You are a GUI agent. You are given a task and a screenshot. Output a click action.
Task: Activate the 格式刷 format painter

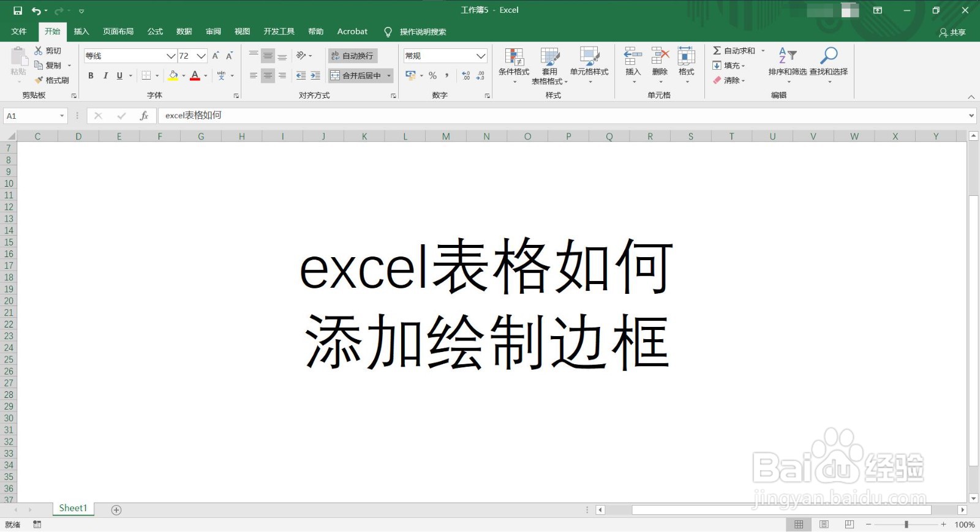pyautogui.click(x=51, y=80)
